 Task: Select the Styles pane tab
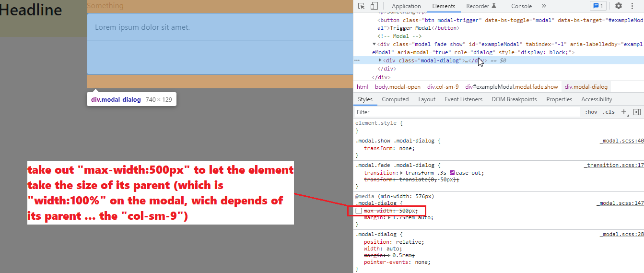[365, 99]
